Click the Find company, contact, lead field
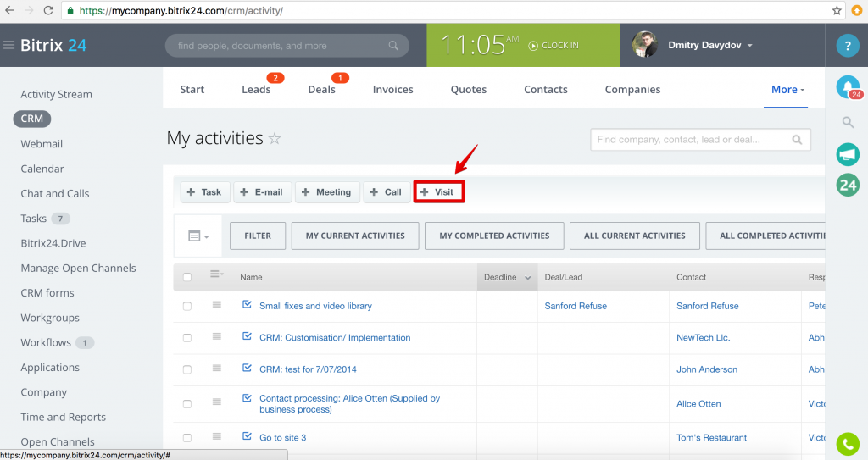This screenshot has width=868, height=460. 700,140
